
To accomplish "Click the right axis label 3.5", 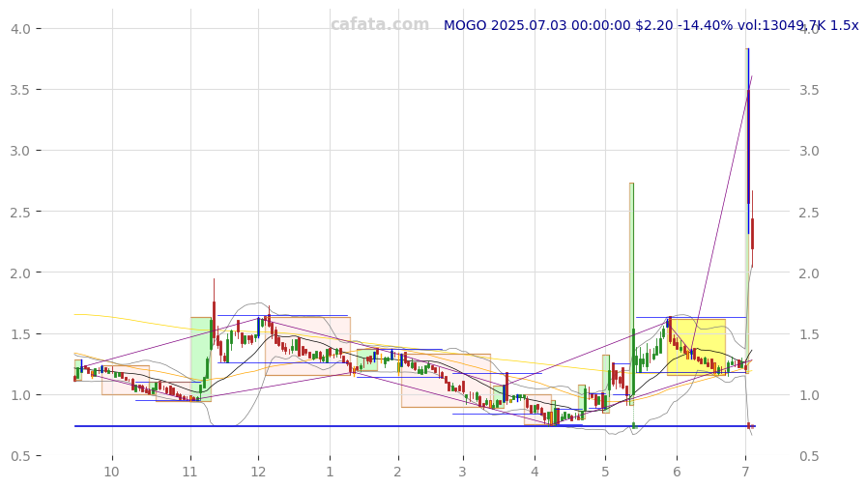I will pos(809,90).
